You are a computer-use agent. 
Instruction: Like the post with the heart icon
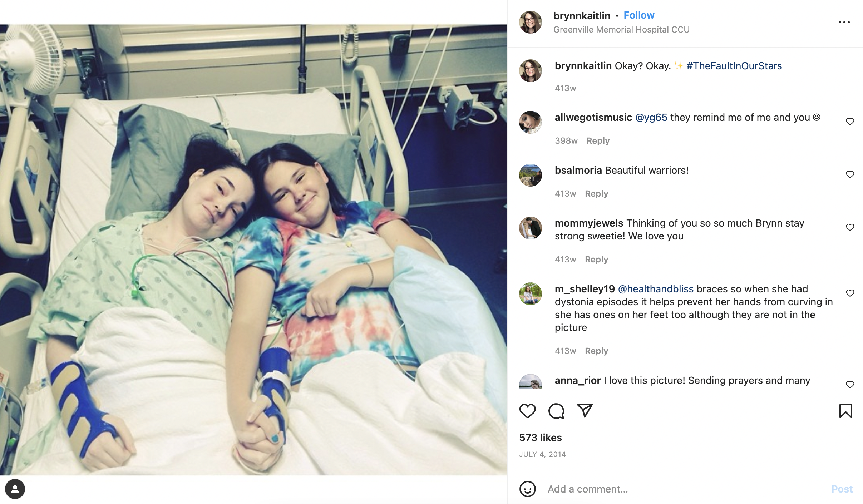click(527, 411)
